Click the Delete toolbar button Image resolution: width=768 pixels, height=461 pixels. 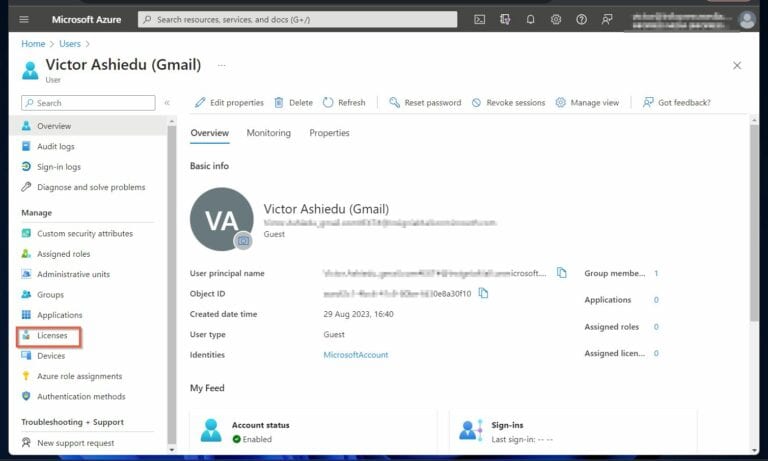(x=293, y=102)
